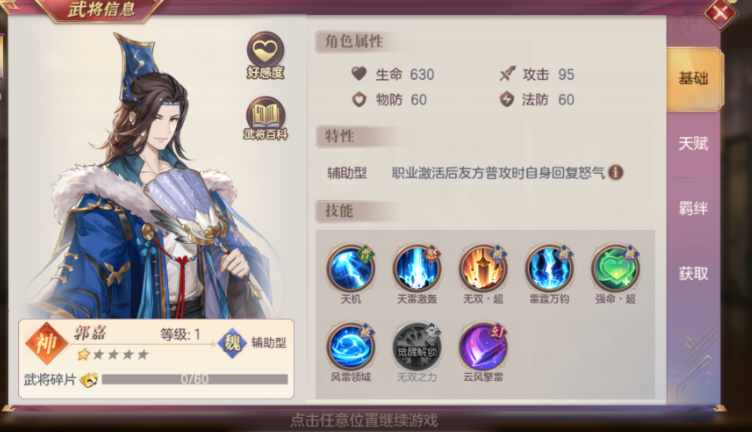Tap the 魏 faction badge

(232, 343)
